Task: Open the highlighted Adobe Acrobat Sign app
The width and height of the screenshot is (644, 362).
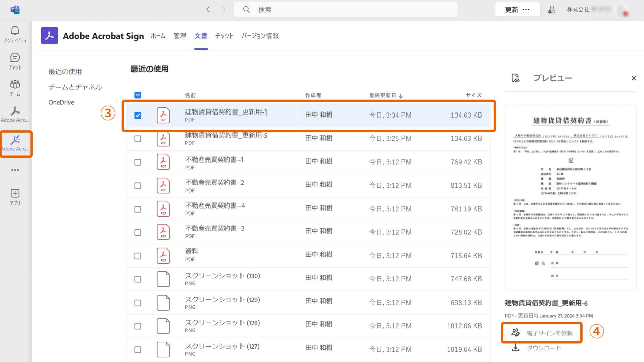Action: pos(15,143)
